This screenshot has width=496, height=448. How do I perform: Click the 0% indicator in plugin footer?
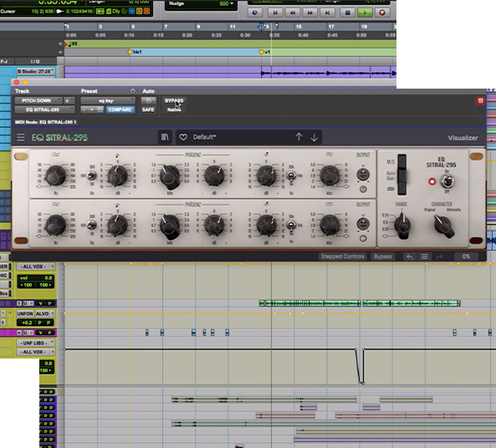466,257
